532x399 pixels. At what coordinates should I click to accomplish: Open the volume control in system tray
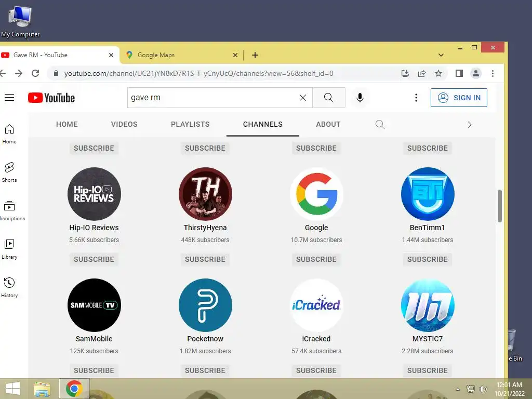tap(483, 389)
